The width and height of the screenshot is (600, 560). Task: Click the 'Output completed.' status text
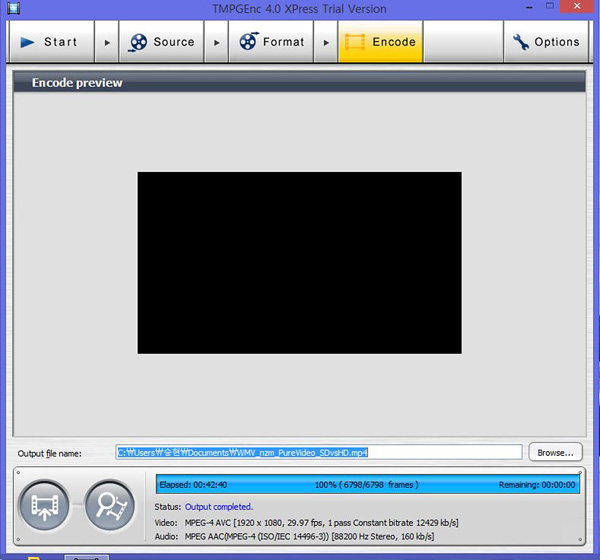219,507
